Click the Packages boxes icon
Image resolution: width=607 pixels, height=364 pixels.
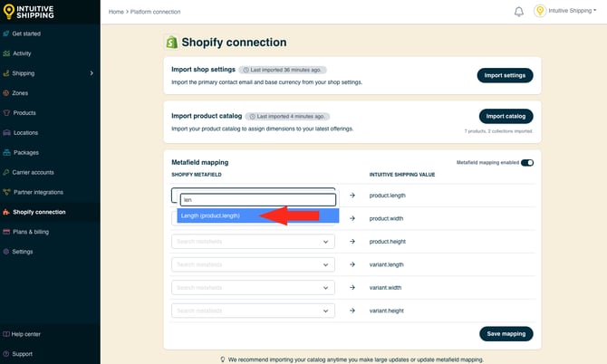[6, 152]
